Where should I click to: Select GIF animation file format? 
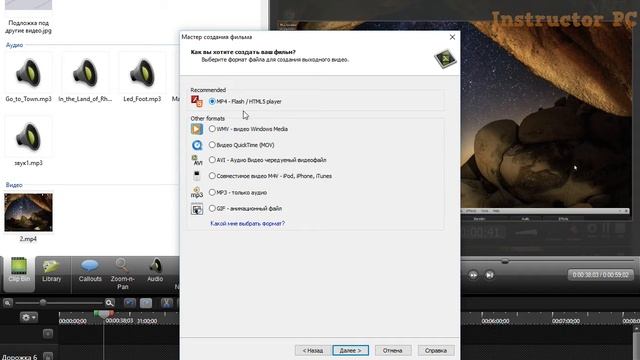click(212, 208)
